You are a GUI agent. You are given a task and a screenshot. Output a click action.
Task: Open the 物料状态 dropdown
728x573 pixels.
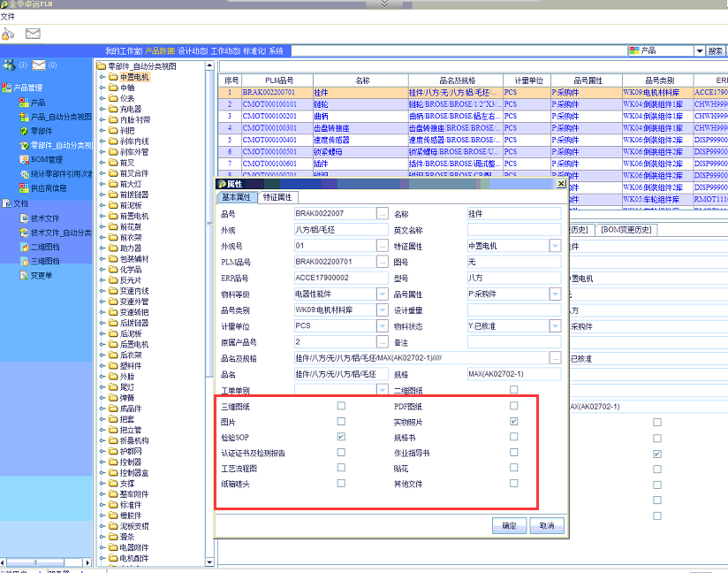coord(555,325)
